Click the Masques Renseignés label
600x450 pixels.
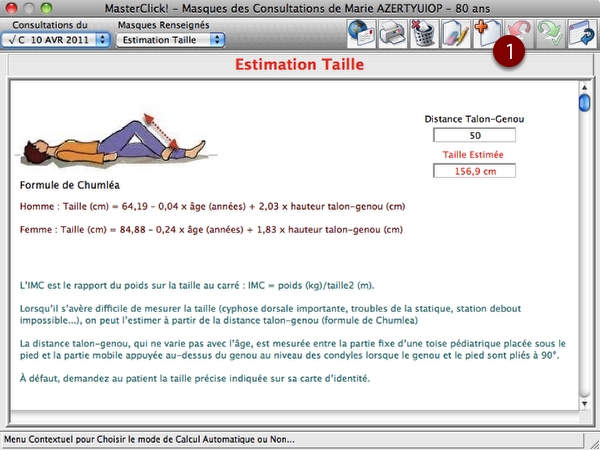click(163, 25)
